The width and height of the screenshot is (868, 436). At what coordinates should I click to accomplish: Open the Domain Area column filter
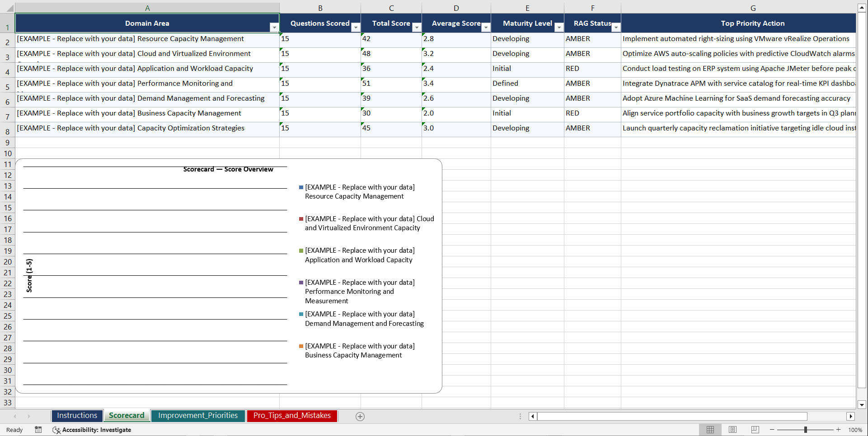click(x=274, y=28)
